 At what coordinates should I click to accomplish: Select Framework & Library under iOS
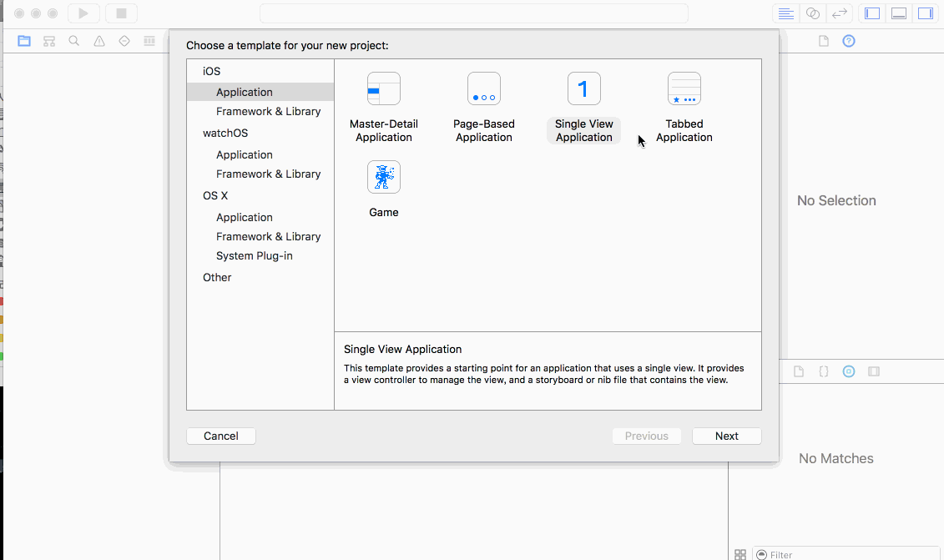click(268, 112)
